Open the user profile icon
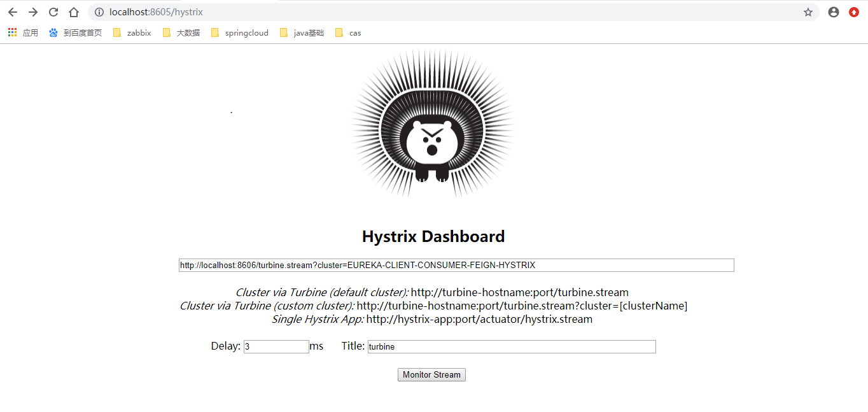 834,12
